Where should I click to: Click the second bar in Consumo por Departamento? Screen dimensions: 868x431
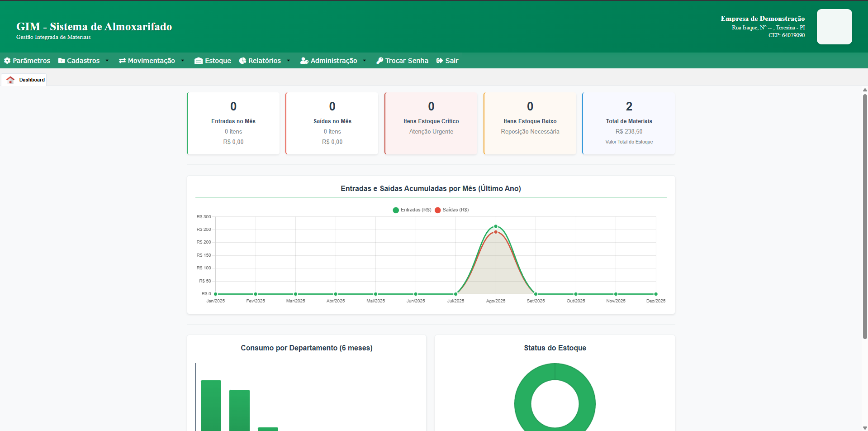[239, 411]
